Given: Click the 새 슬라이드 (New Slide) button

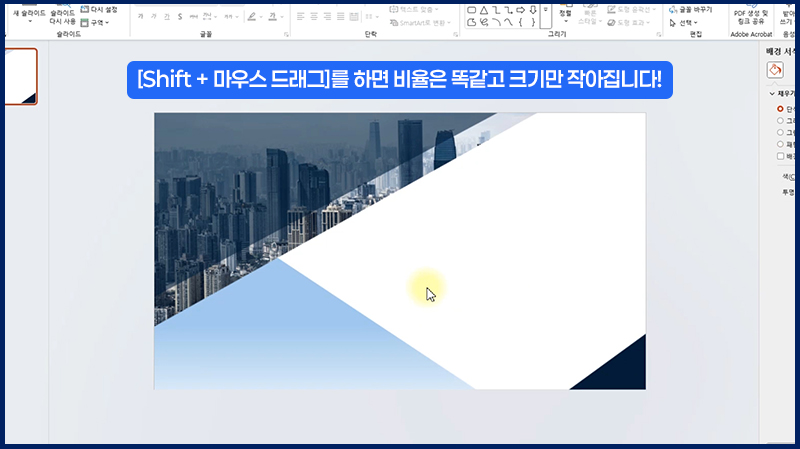Looking at the screenshot, I should pyautogui.click(x=29, y=14).
